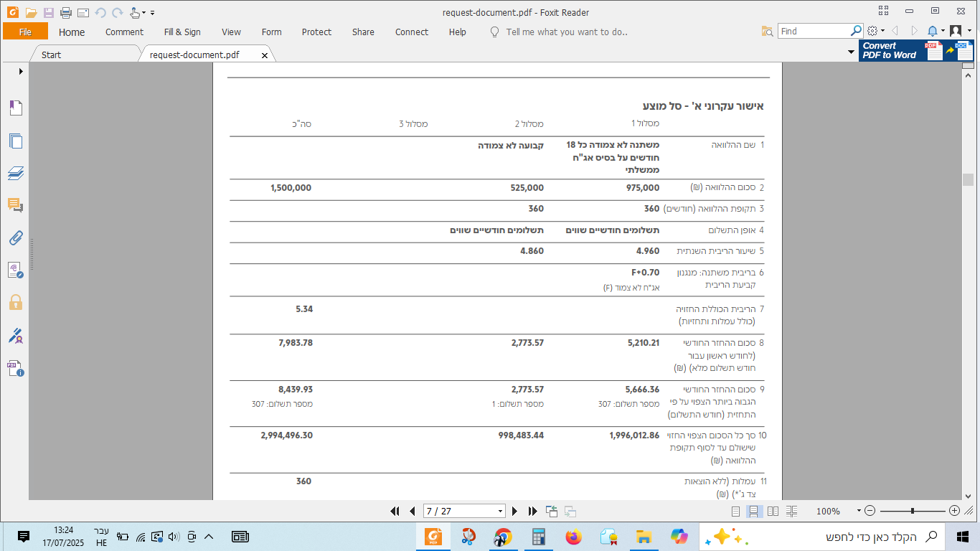Image resolution: width=980 pixels, height=551 pixels.
Task: Enable single page view mode
Action: click(x=735, y=512)
